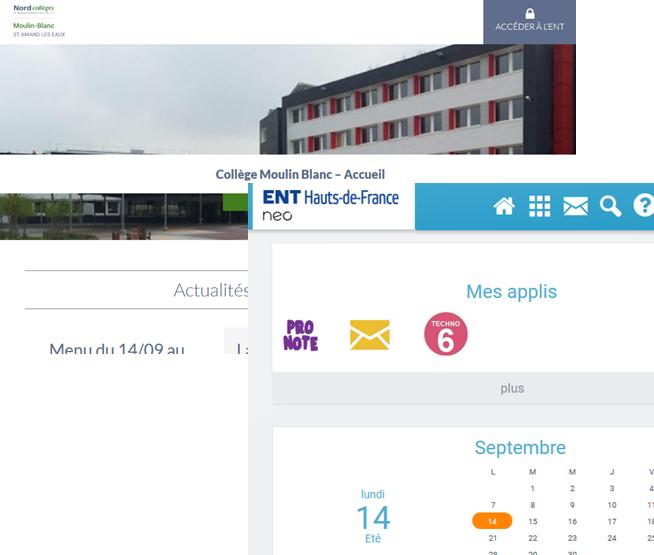Click the college building banner image
The height and width of the screenshot is (555, 654).
pyautogui.click(x=288, y=99)
